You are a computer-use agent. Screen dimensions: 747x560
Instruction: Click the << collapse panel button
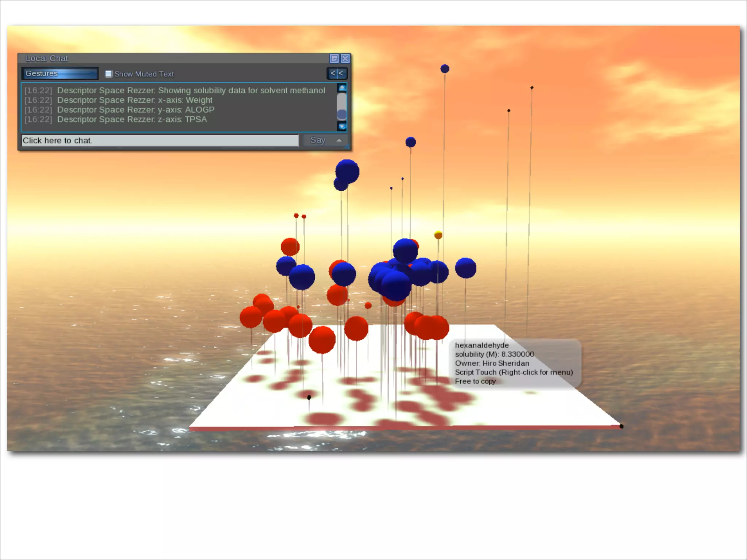click(x=337, y=74)
